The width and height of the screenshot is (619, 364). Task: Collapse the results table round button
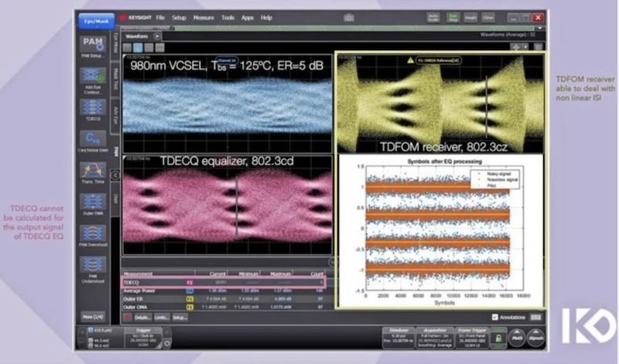tap(332, 261)
